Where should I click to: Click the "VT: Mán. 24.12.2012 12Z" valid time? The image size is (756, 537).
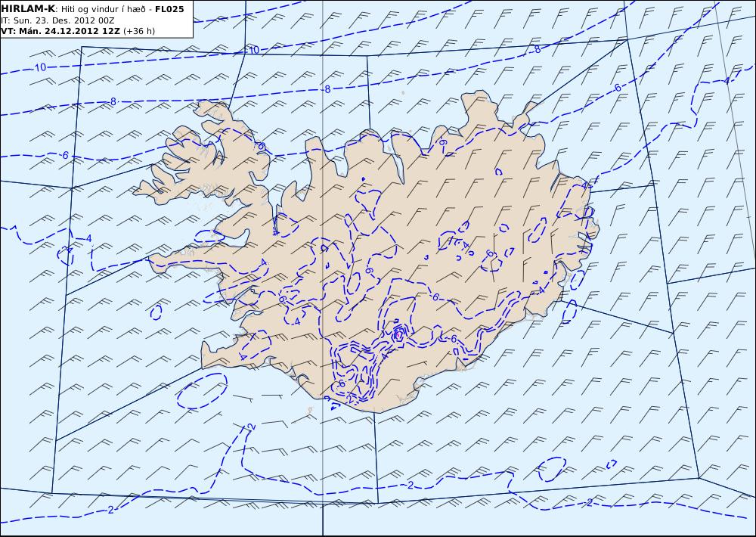pyautogui.click(x=60, y=31)
